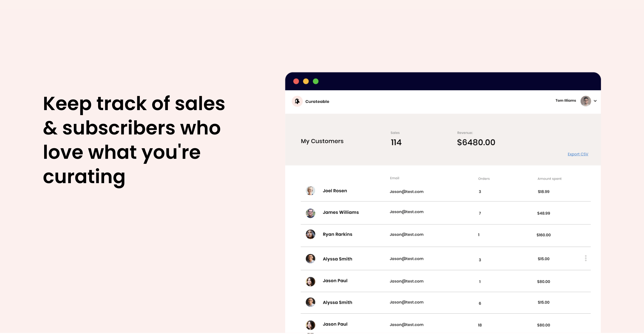644x334 pixels.
Task: Expand the user account dropdown chevron
Action: click(595, 101)
